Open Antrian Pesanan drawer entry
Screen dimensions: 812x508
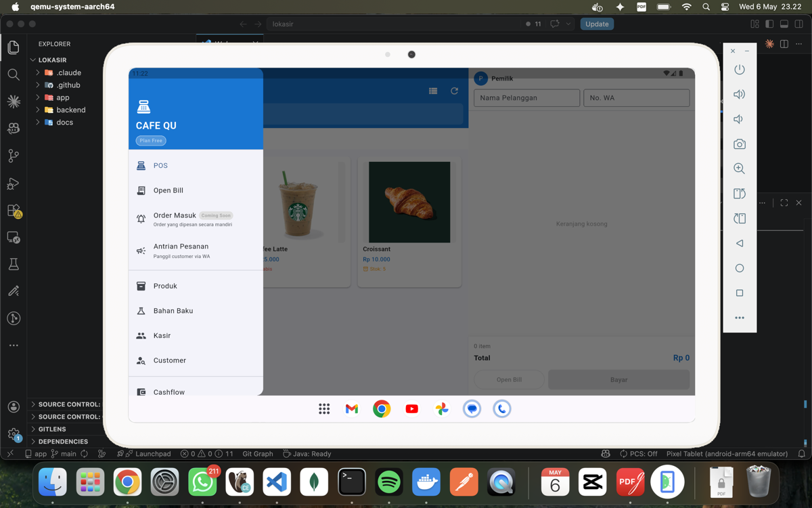(x=196, y=251)
